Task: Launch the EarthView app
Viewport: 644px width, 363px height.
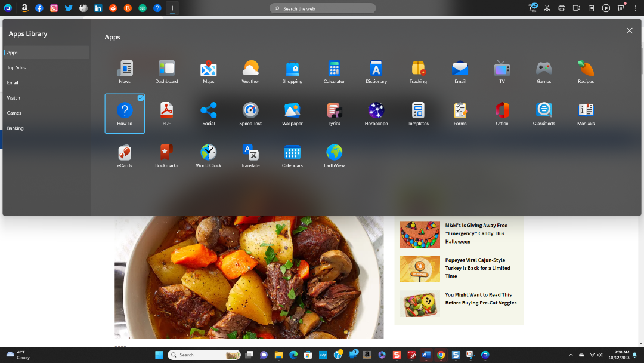Action: pos(334,155)
